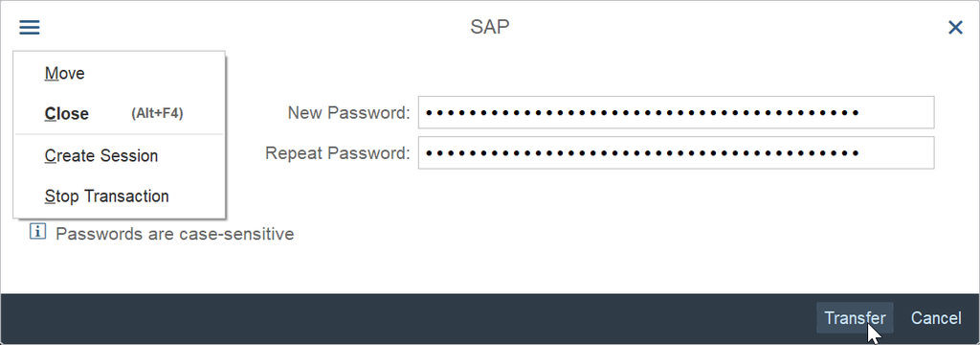The image size is (980, 345).
Task: Click the Repeat Password label
Action: coord(338,152)
